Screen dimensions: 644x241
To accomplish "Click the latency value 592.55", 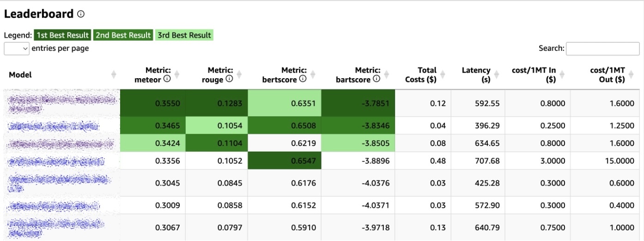I will pos(487,103).
